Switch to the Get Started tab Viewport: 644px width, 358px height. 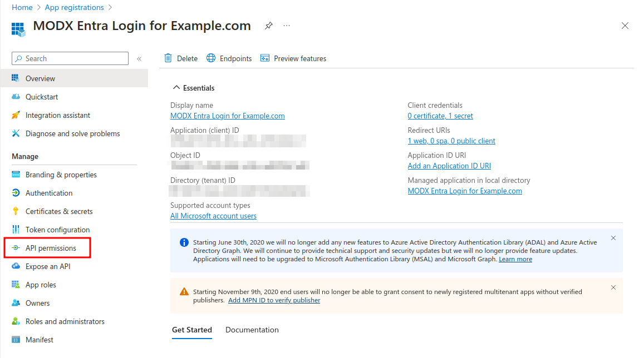pos(192,330)
